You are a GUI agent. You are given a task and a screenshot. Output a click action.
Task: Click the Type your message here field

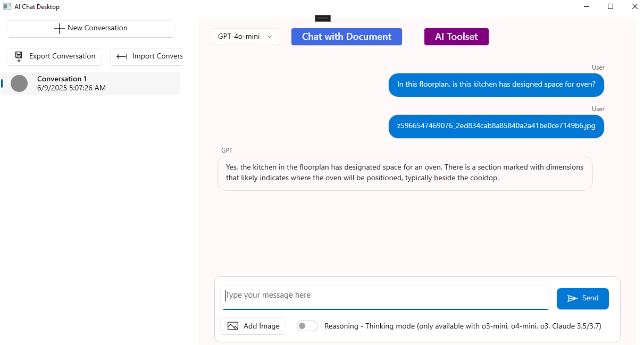(386, 297)
